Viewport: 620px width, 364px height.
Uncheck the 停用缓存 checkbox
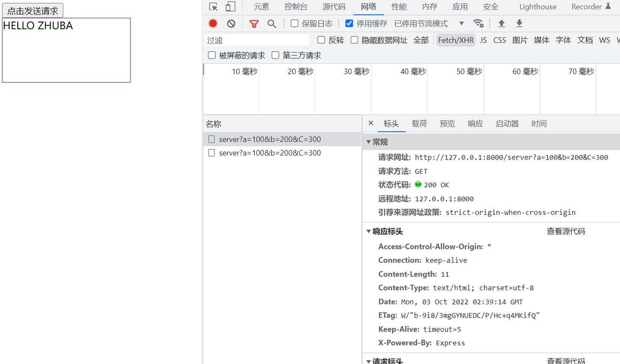click(x=349, y=23)
